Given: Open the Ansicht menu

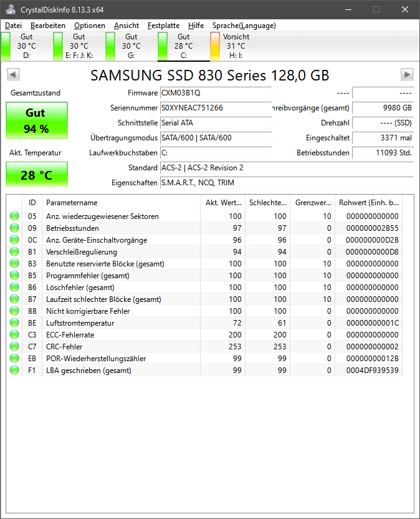Looking at the screenshot, I should coord(126,26).
